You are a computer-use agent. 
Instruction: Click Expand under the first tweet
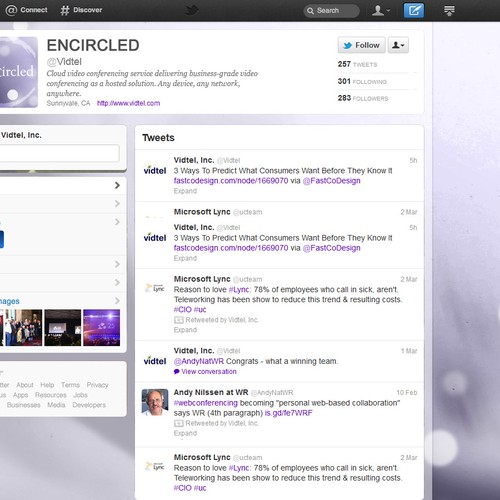[185, 191]
